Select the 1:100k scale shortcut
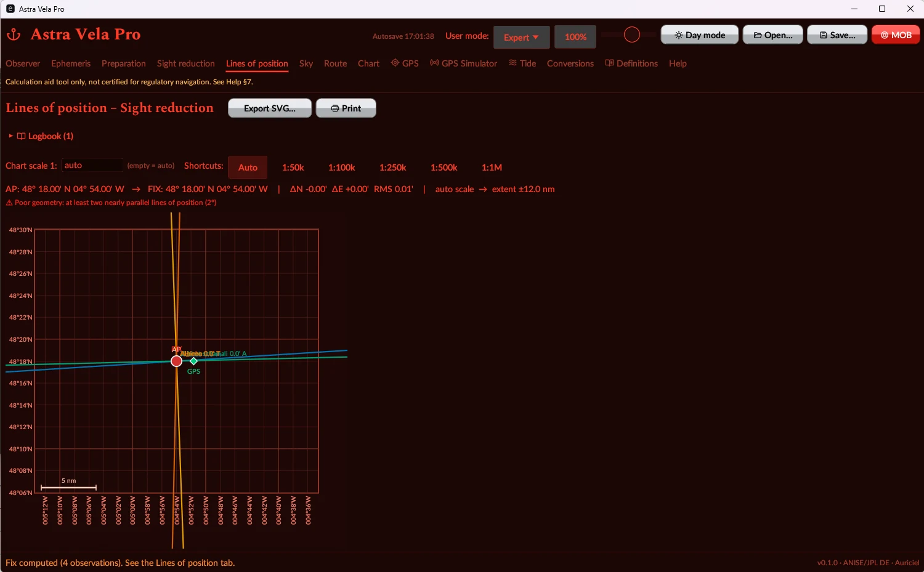 pos(342,167)
